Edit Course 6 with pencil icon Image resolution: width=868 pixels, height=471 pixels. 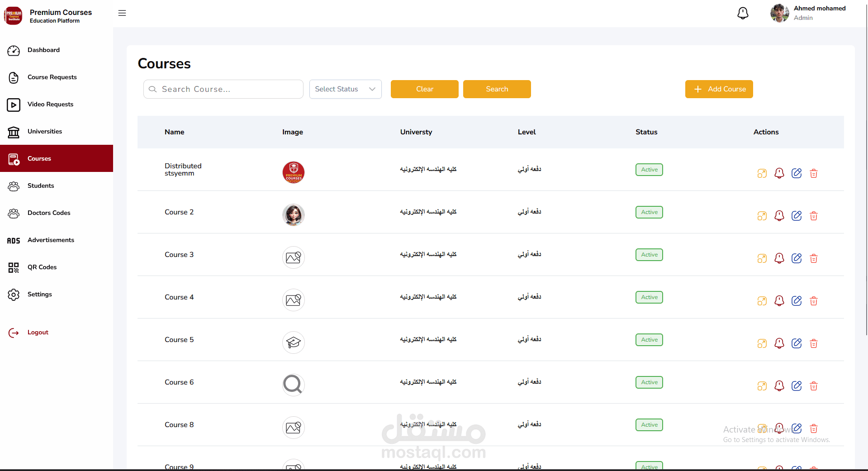pos(797,386)
